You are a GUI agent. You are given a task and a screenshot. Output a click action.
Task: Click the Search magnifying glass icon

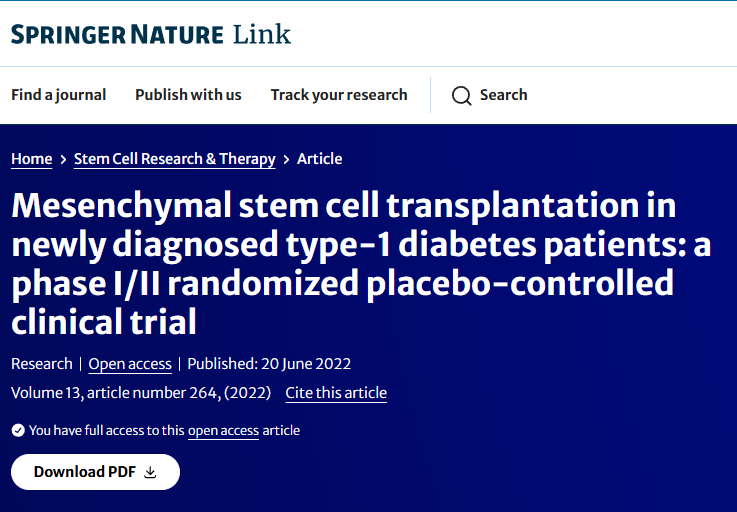[x=461, y=96]
